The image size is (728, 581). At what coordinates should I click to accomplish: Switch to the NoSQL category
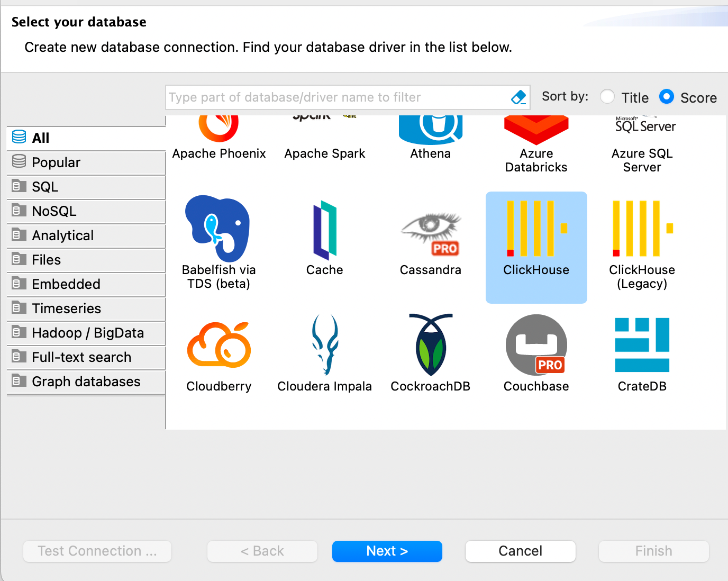[x=54, y=211]
